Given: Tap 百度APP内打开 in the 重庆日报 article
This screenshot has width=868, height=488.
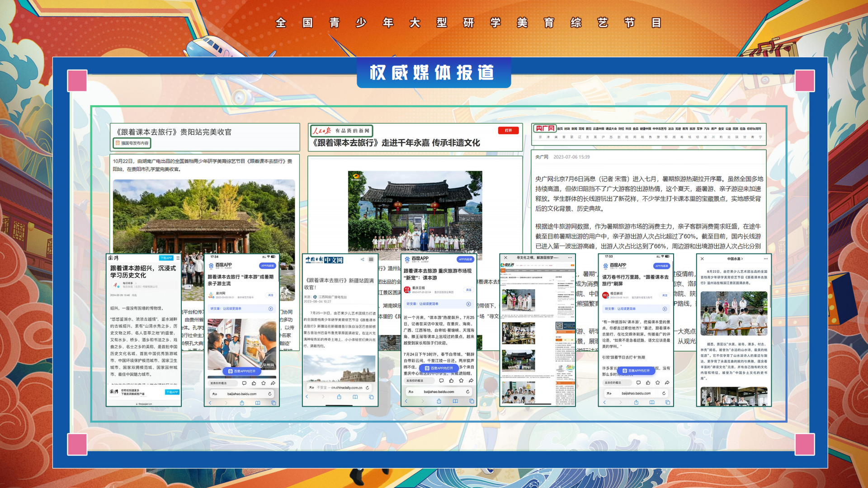Looking at the screenshot, I should pos(439,368).
